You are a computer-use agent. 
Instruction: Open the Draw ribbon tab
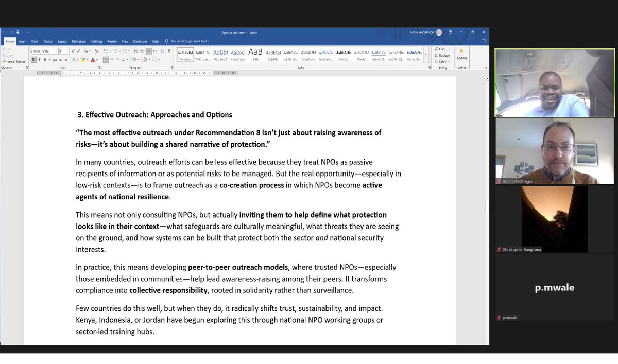point(35,41)
